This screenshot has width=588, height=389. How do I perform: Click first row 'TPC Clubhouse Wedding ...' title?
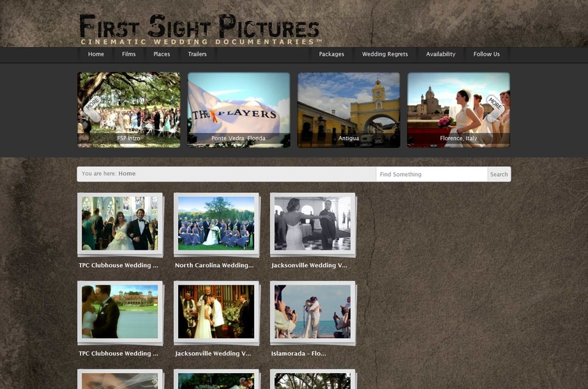(x=118, y=265)
